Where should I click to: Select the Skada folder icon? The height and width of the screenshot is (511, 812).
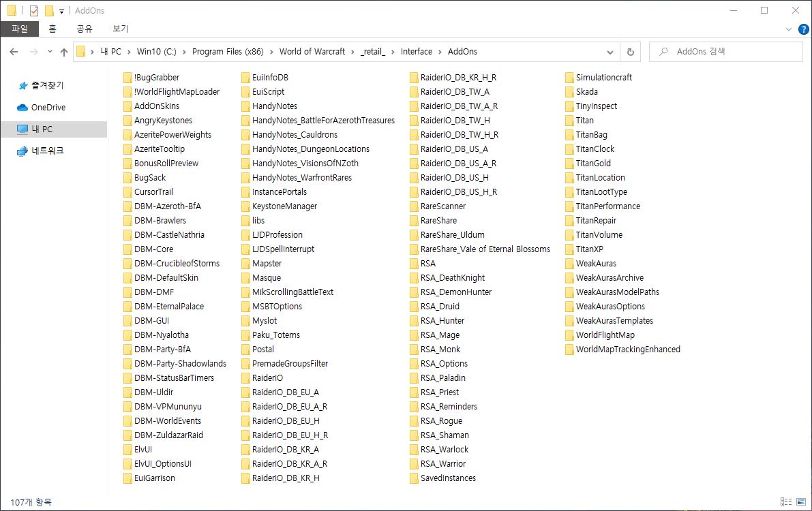570,91
